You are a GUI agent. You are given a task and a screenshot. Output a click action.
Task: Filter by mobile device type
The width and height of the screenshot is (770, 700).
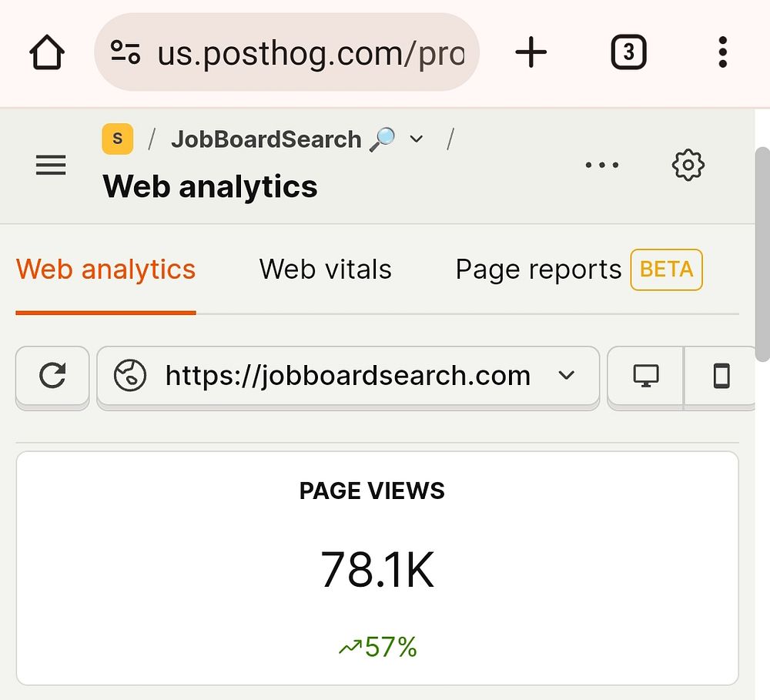721,377
